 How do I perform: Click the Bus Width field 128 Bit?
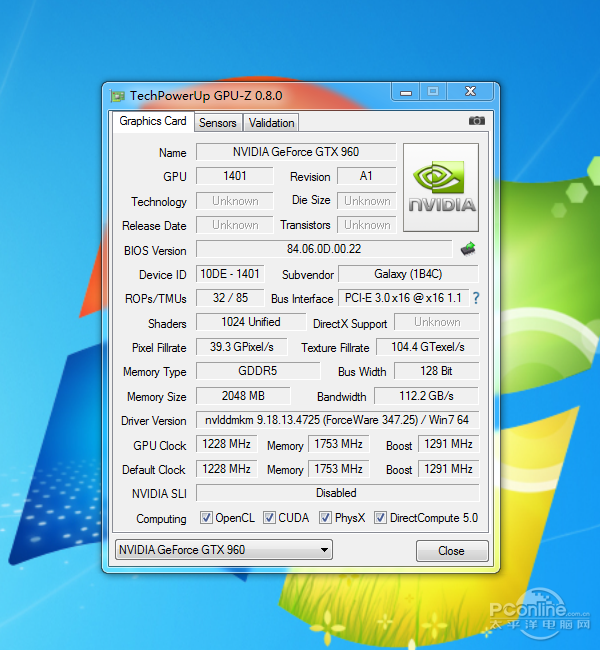(436, 371)
